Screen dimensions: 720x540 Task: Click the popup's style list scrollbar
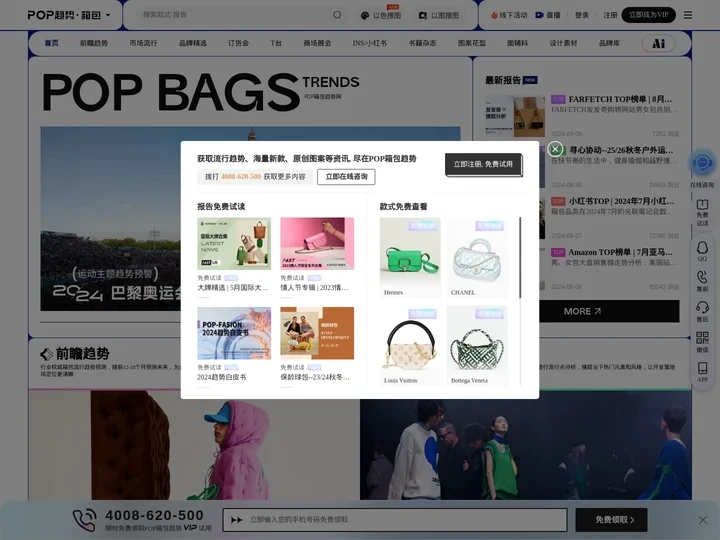click(x=520, y=257)
